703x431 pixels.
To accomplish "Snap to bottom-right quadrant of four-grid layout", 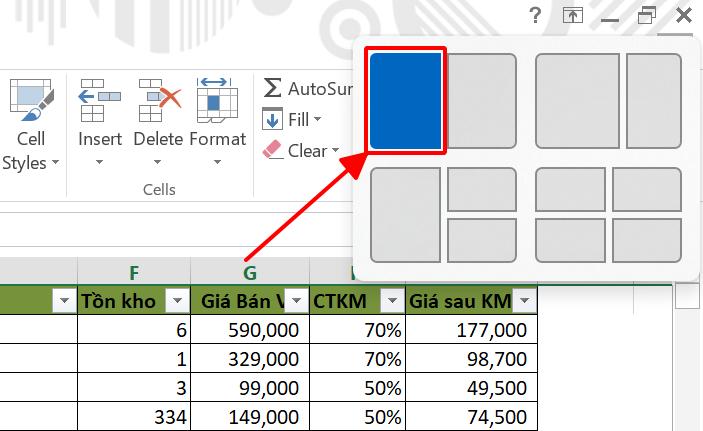I will click(647, 240).
